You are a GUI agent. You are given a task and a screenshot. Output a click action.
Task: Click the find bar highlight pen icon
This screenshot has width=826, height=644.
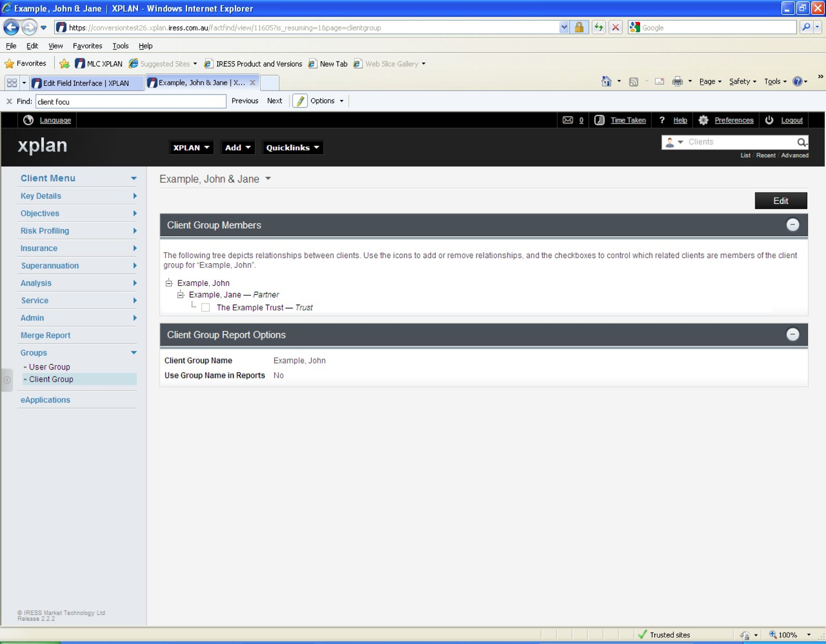[x=300, y=101]
